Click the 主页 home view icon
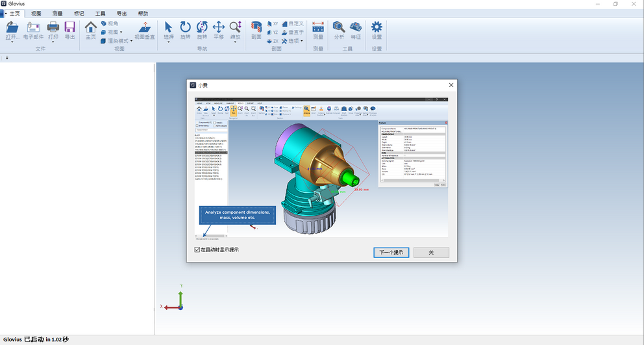Screen dimensions: 644x345 pyautogui.click(x=91, y=27)
